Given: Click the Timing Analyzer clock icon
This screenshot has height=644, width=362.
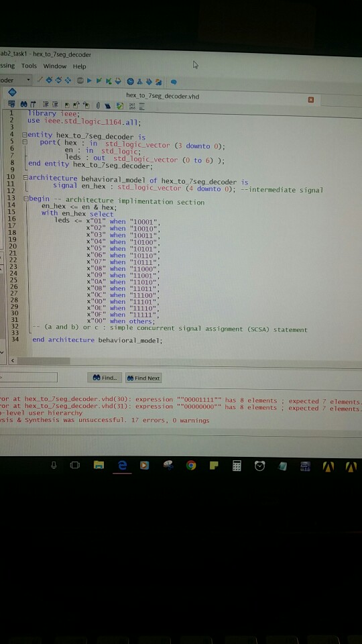Looking at the screenshot, I should click(130, 81).
